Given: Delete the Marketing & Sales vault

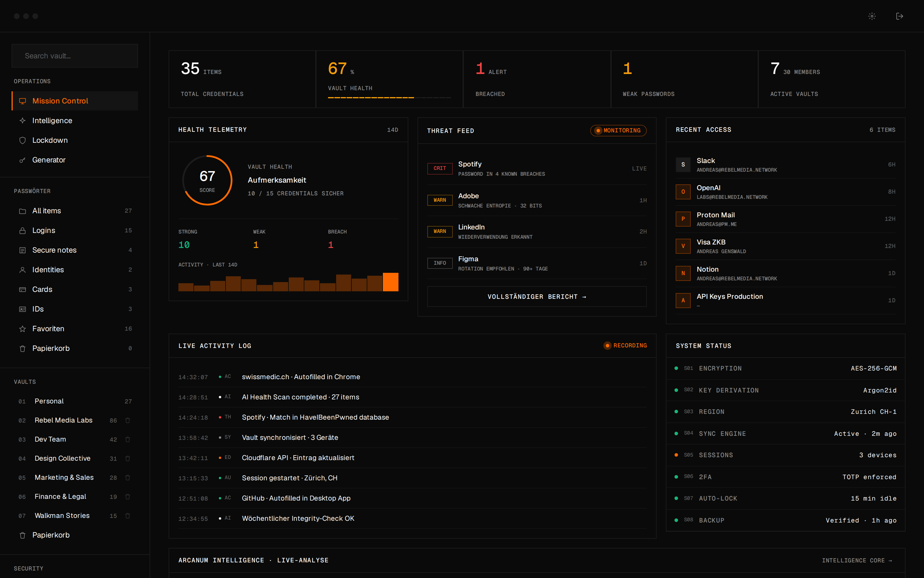Looking at the screenshot, I should (x=128, y=477).
